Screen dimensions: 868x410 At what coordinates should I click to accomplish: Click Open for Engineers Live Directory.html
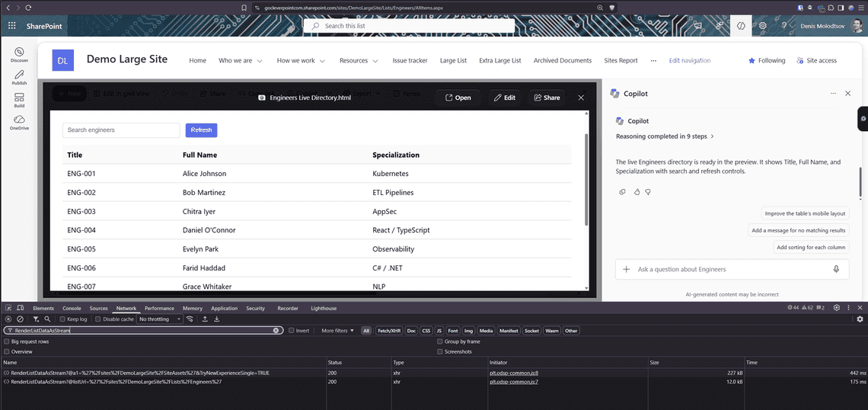point(458,98)
